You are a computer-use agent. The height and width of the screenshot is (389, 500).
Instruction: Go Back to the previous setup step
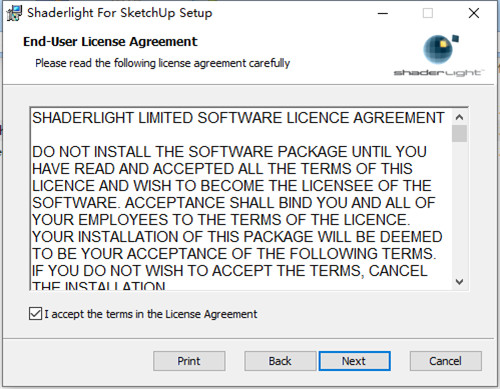pyautogui.click(x=280, y=361)
